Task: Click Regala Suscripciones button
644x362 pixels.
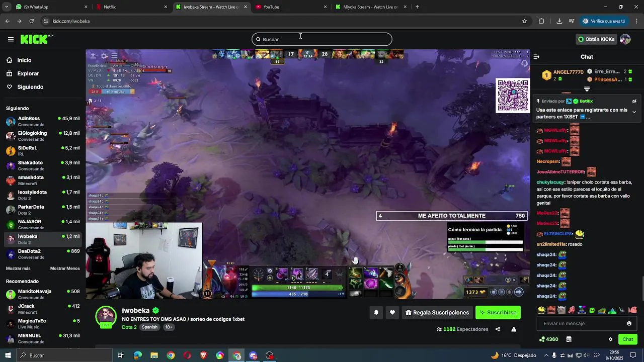Action: pos(437,313)
